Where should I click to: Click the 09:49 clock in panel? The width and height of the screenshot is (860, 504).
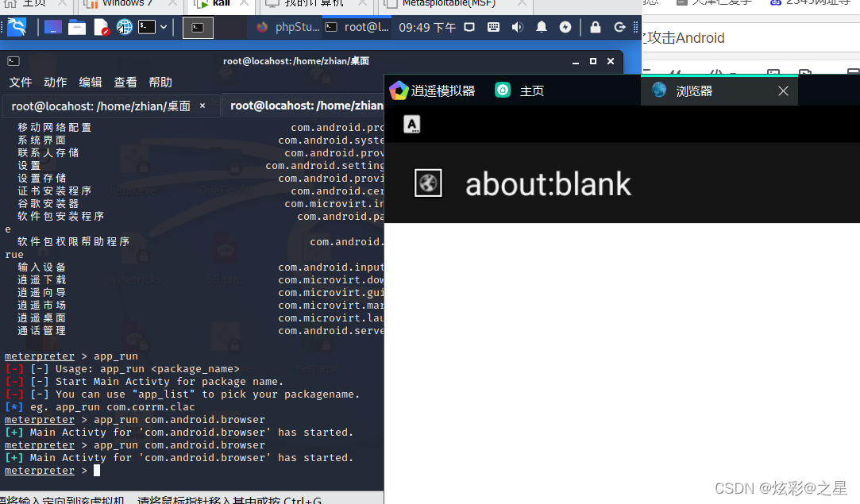(x=426, y=28)
